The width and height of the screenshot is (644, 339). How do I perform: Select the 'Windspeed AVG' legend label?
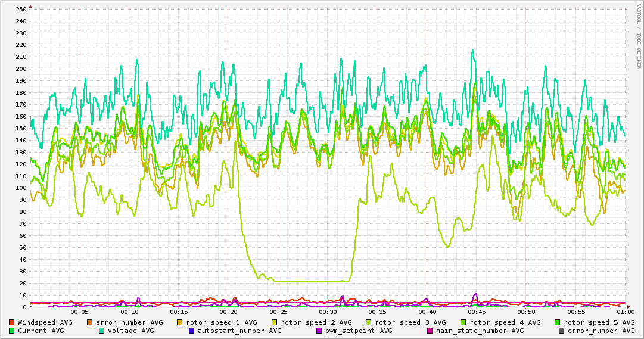45,322
